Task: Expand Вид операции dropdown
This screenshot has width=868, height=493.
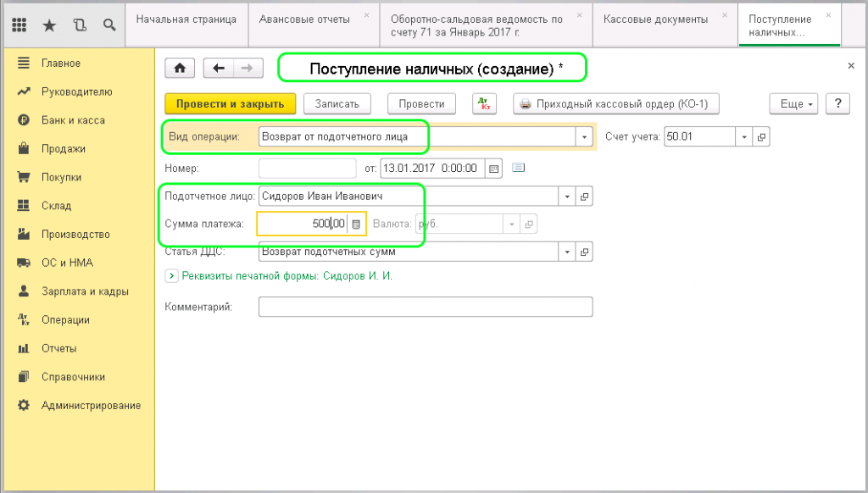Action: click(x=584, y=136)
